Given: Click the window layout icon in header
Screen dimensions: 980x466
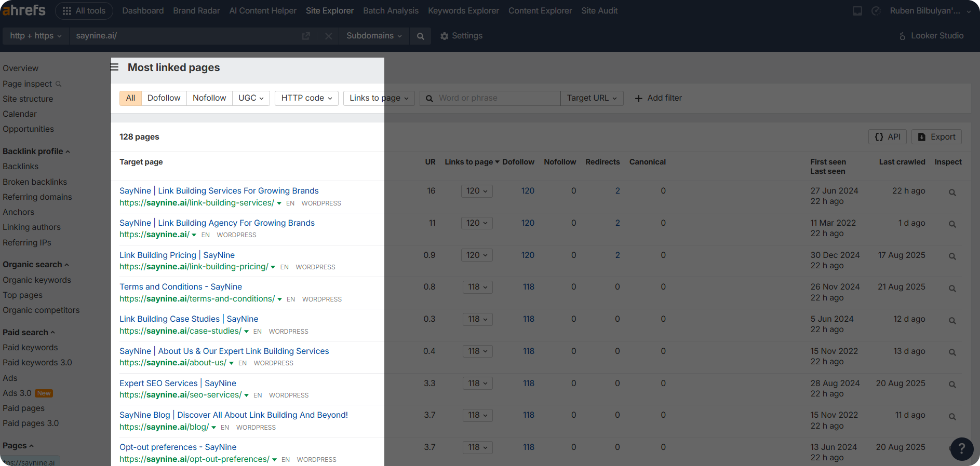Looking at the screenshot, I should tap(857, 11).
